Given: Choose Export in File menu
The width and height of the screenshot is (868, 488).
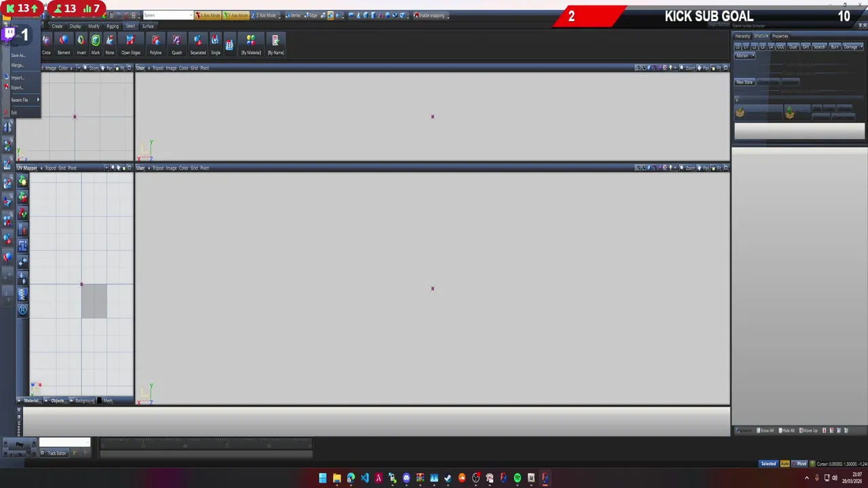Looking at the screenshot, I should (17, 87).
